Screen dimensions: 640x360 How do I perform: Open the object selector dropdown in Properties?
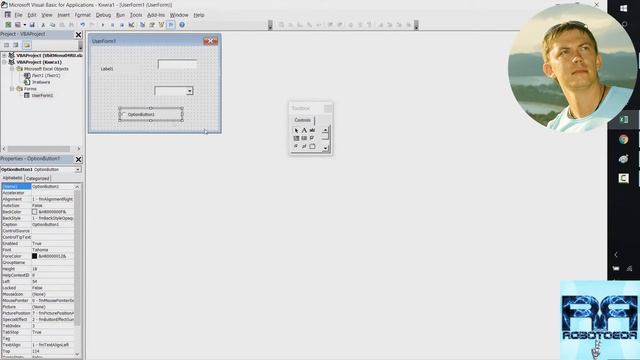click(78, 169)
